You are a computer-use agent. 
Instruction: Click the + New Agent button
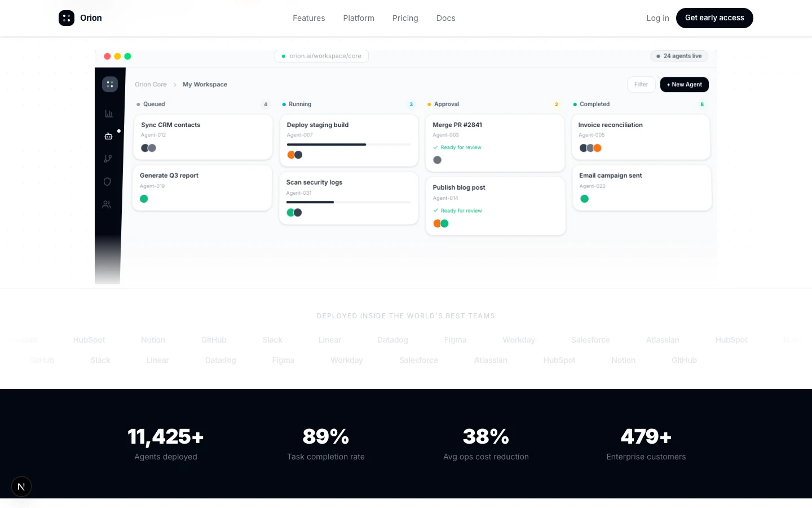coord(685,85)
